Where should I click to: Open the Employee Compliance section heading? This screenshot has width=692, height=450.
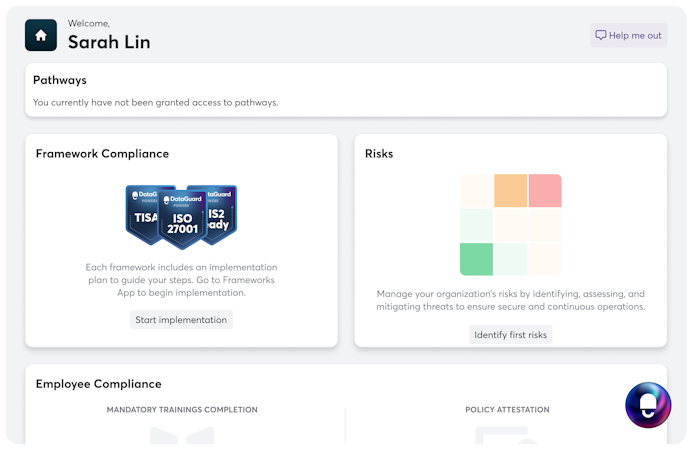(x=98, y=384)
